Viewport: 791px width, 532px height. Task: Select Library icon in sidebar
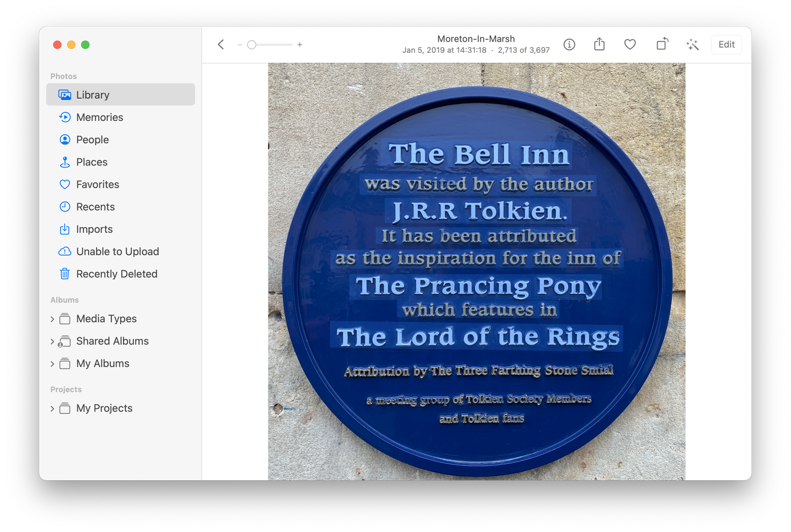[x=65, y=95]
